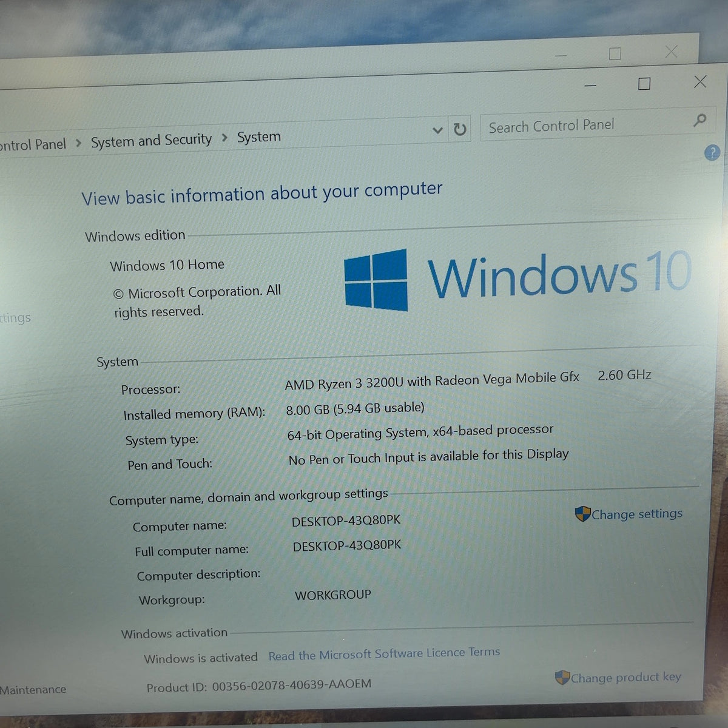Screen dimensions: 728x728
Task: Minimize the System window
Action: pos(590,86)
